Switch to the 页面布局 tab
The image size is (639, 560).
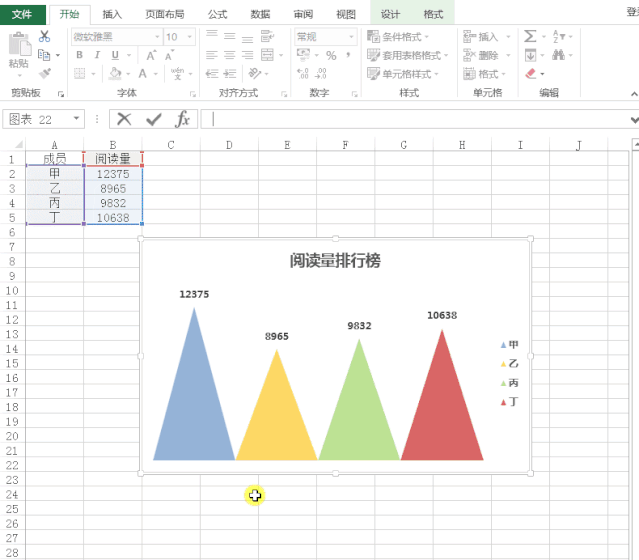coord(165,14)
